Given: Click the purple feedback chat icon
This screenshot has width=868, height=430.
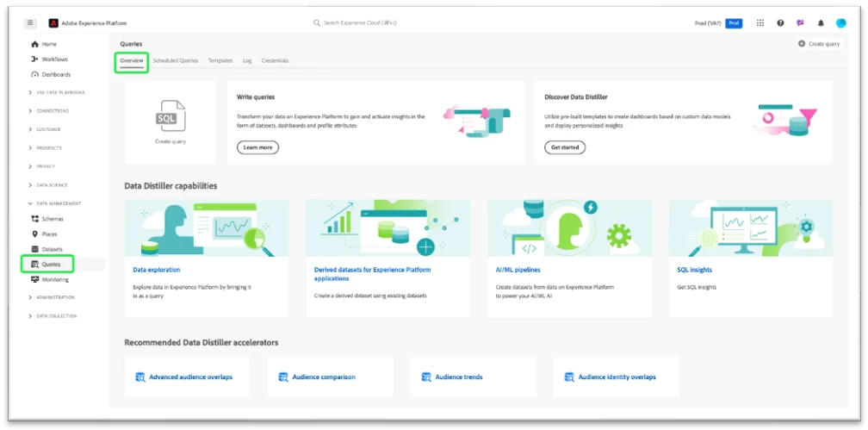Looking at the screenshot, I should pyautogui.click(x=801, y=22).
